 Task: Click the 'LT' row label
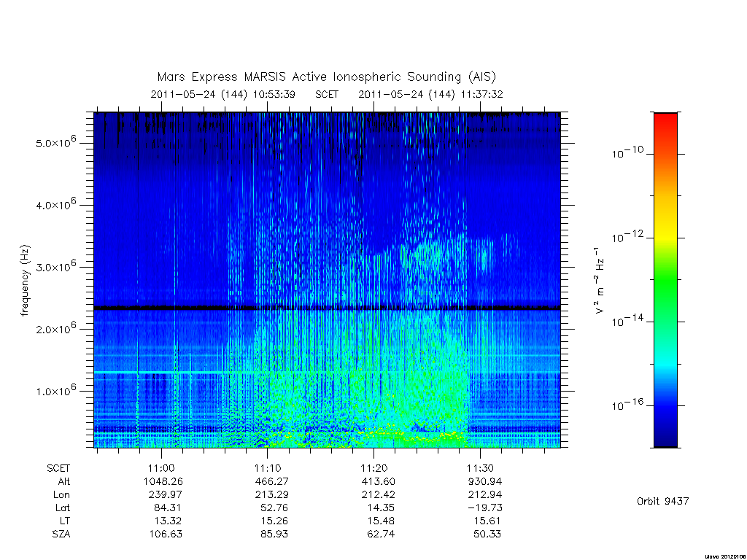(65, 521)
